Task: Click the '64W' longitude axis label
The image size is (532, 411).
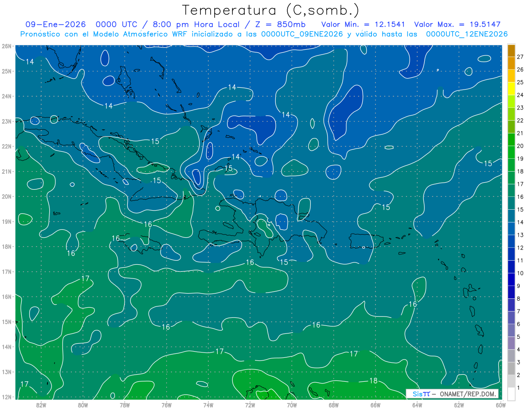Action: point(417,405)
